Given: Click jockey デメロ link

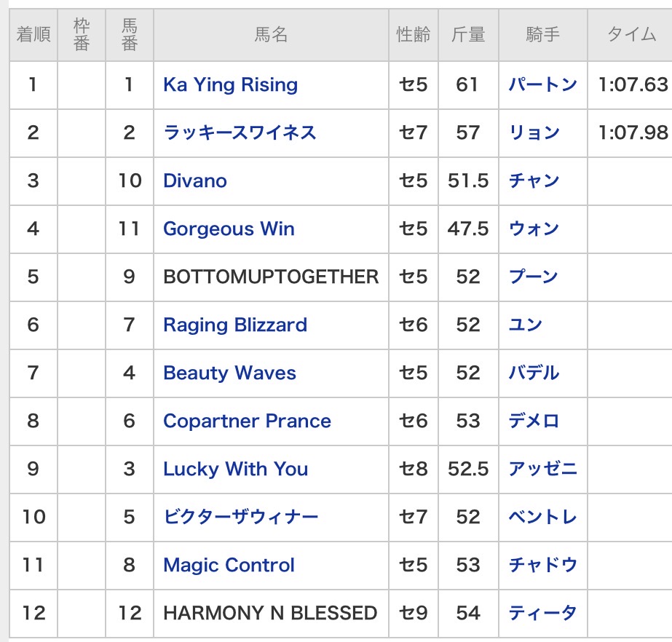Looking at the screenshot, I should pyautogui.click(x=534, y=421).
